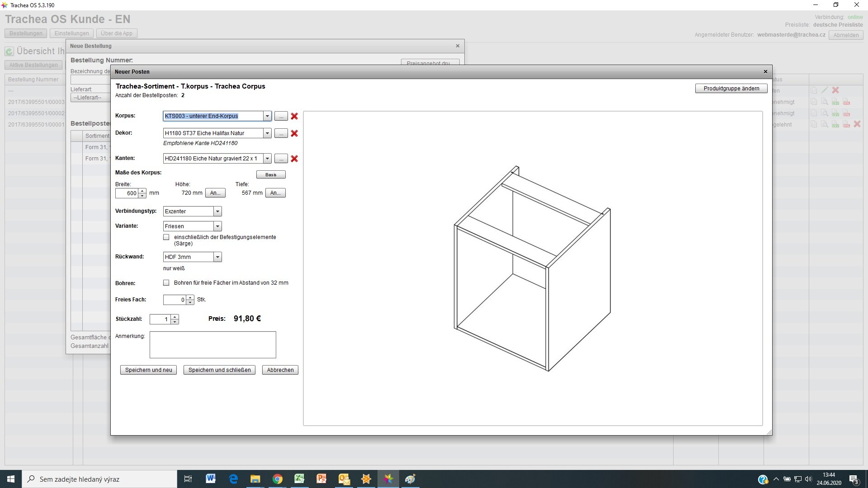Open the Rückwand HDF 3mm dropdown
The width and height of the screenshot is (868, 488).
point(217,257)
